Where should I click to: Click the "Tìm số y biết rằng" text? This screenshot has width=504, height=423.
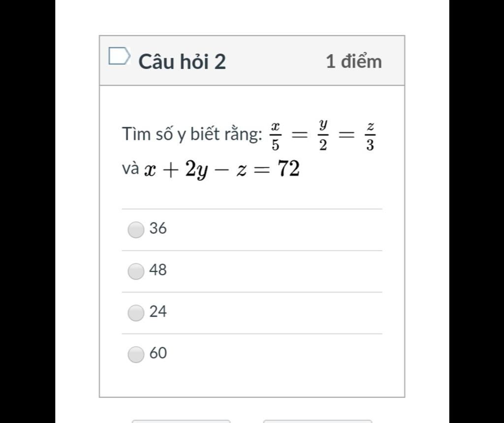tap(192, 134)
